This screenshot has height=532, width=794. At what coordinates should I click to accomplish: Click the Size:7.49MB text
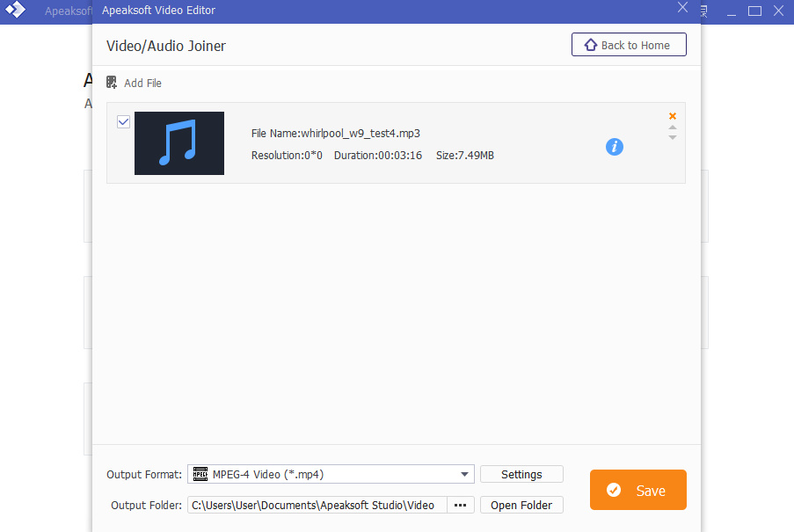pos(465,156)
